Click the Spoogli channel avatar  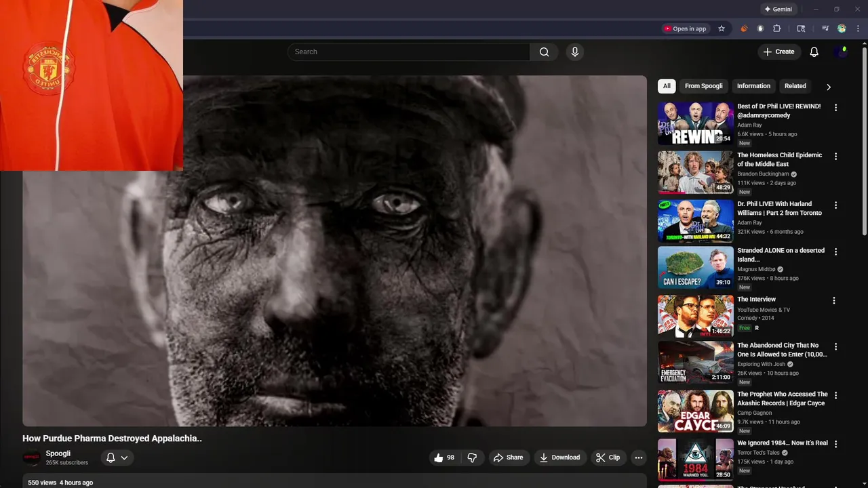[32, 458]
